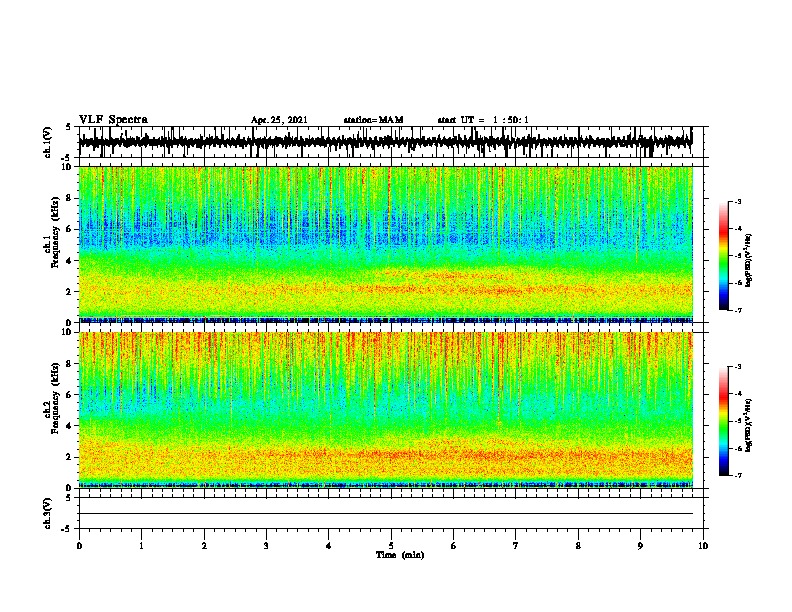The width and height of the screenshot is (792, 612).
Task: Click time axis tick label "4"
Action: [329, 546]
